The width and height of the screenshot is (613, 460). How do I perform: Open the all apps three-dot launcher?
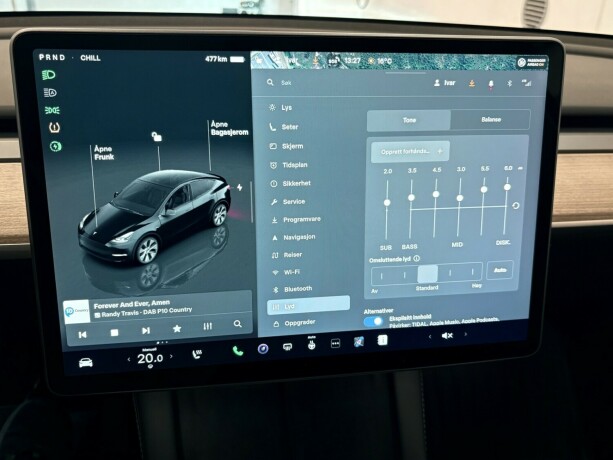pyautogui.click(x=335, y=344)
